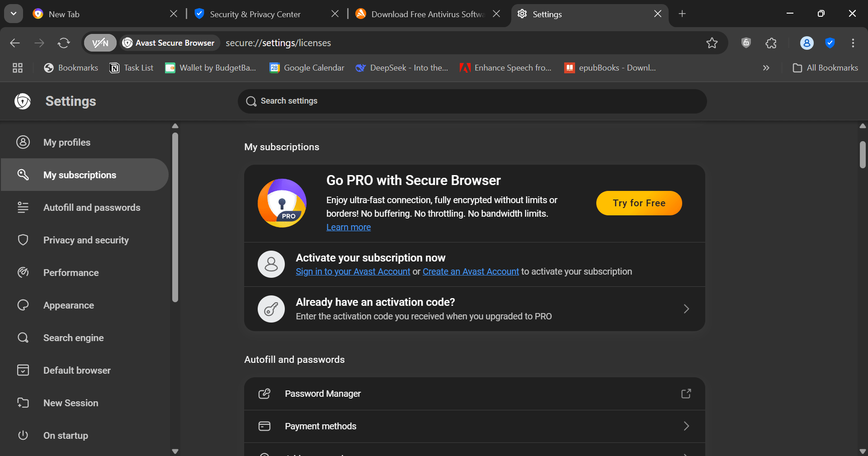
Task: Click the blue Avast shield toolbar icon
Action: (830, 43)
